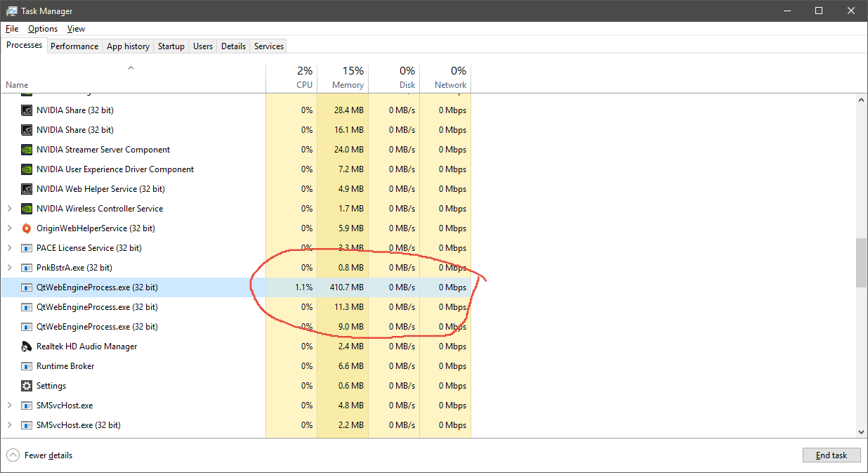Click the NVIDIA Streamer Server Component icon
Viewport: 868px width, 473px height.
pos(26,149)
